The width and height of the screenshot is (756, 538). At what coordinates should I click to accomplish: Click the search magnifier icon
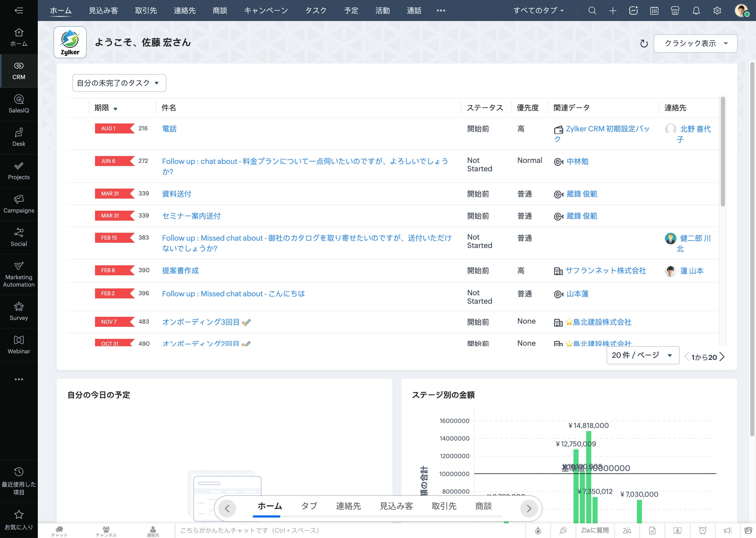coord(591,11)
